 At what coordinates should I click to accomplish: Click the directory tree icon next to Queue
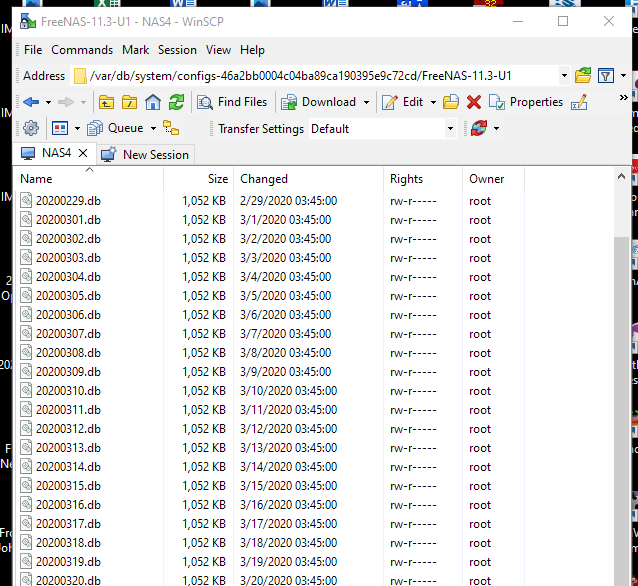point(171,128)
